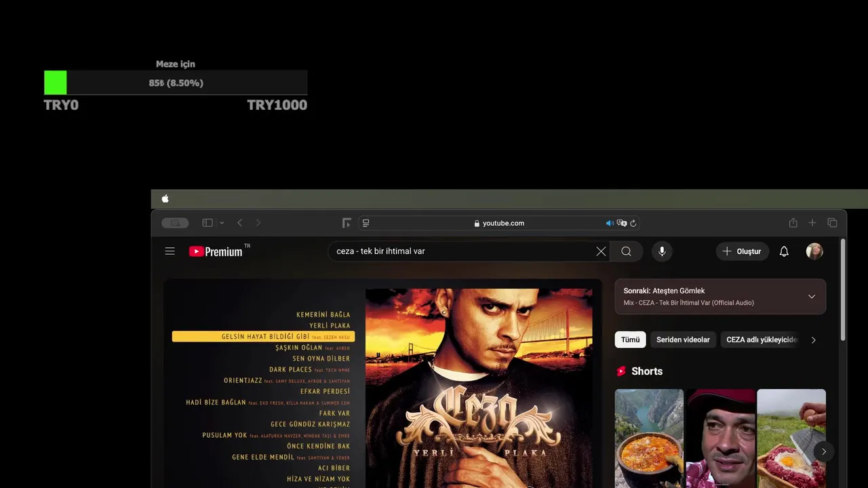Open the reader/page menu icon in address bar
The width and height of the screenshot is (868, 488).
366,223
